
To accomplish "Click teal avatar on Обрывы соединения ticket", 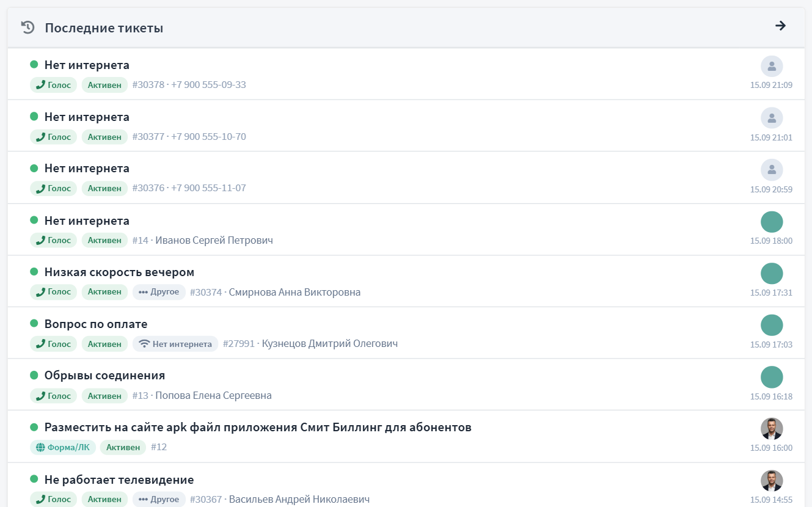I will tap(772, 377).
